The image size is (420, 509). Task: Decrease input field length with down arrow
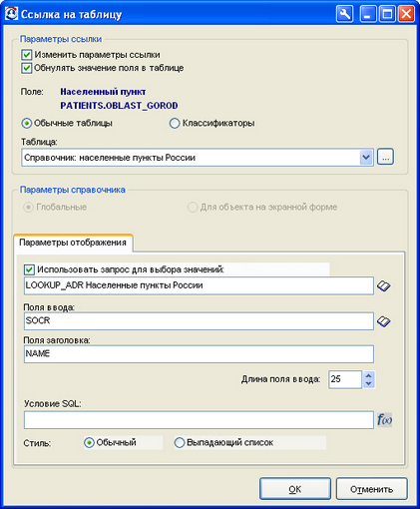click(x=368, y=383)
